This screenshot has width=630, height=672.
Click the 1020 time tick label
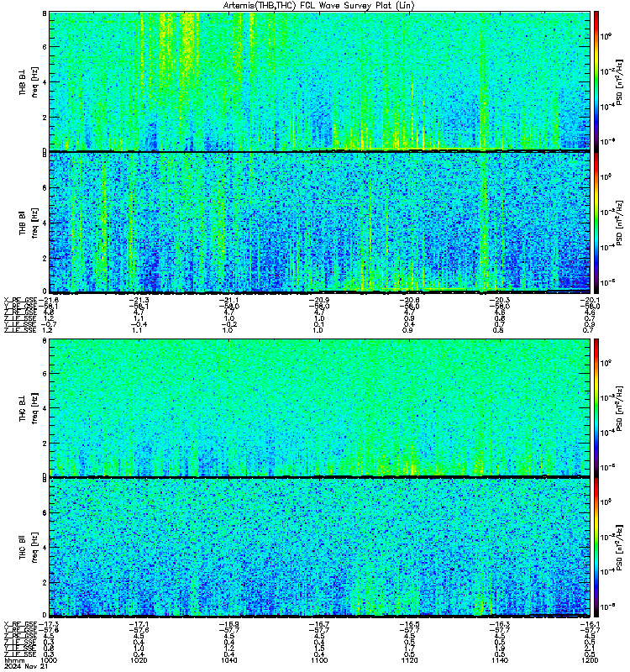click(139, 660)
